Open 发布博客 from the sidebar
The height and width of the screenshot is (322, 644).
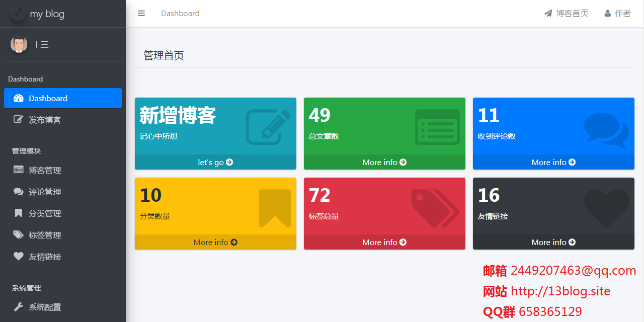45,120
